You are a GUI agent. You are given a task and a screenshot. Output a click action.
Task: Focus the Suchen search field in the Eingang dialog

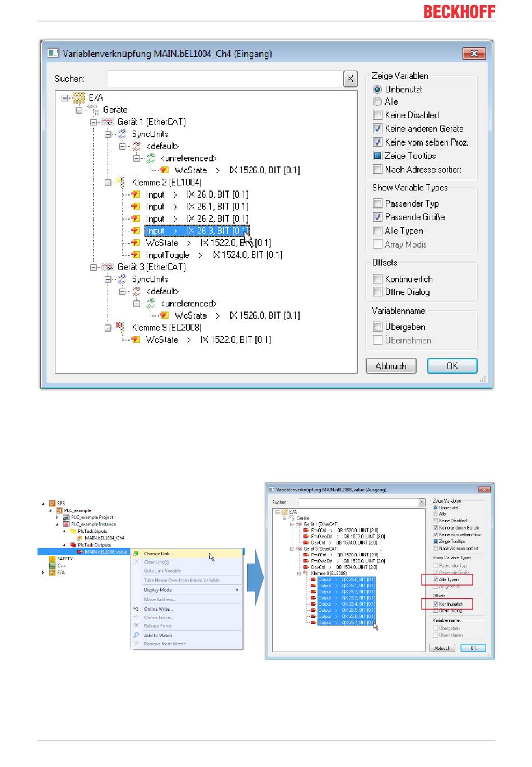225,79
